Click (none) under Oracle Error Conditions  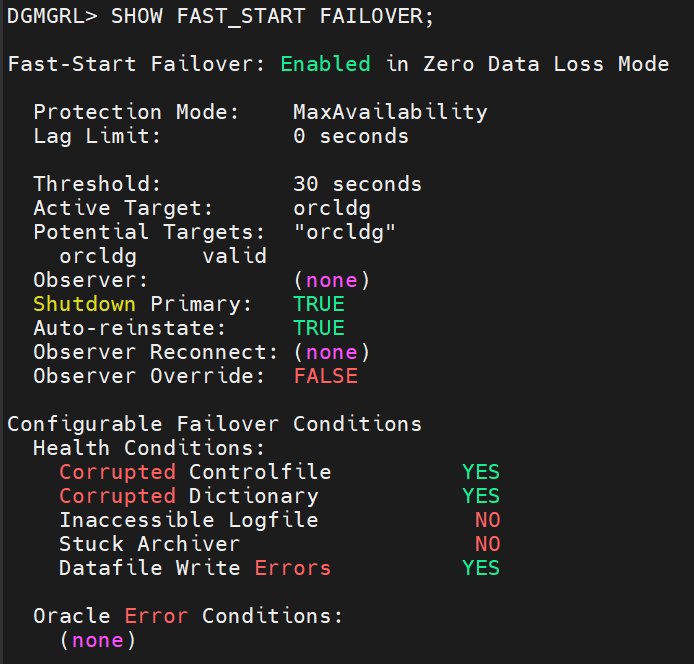click(97, 640)
